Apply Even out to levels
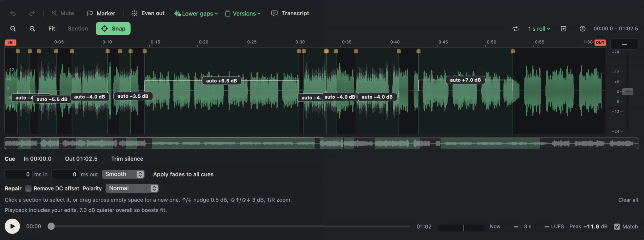 [148, 13]
